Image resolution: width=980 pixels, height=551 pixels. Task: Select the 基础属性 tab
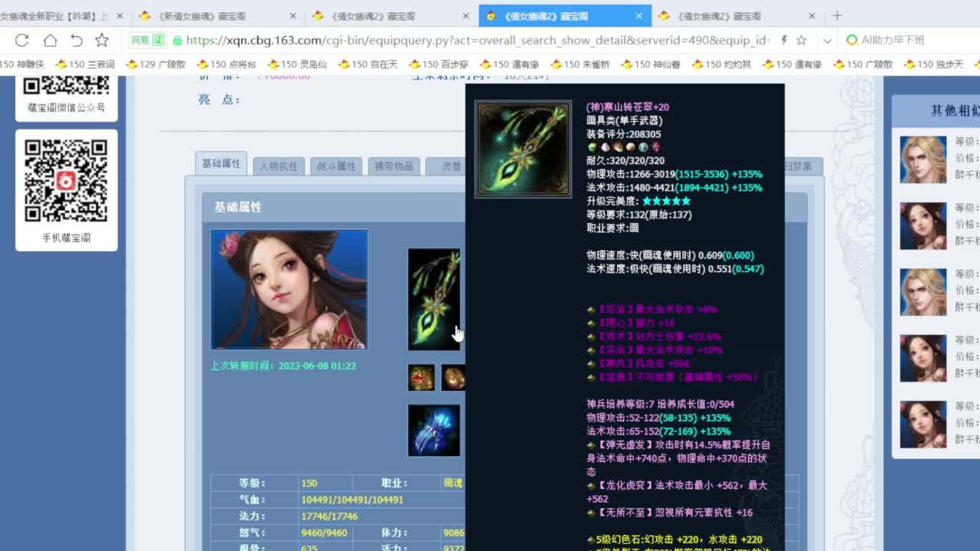click(x=221, y=163)
